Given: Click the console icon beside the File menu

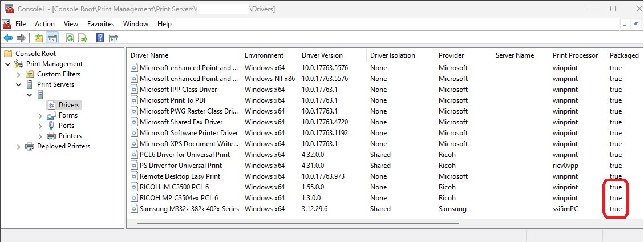Looking at the screenshot, I should click(x=7, y=24).
